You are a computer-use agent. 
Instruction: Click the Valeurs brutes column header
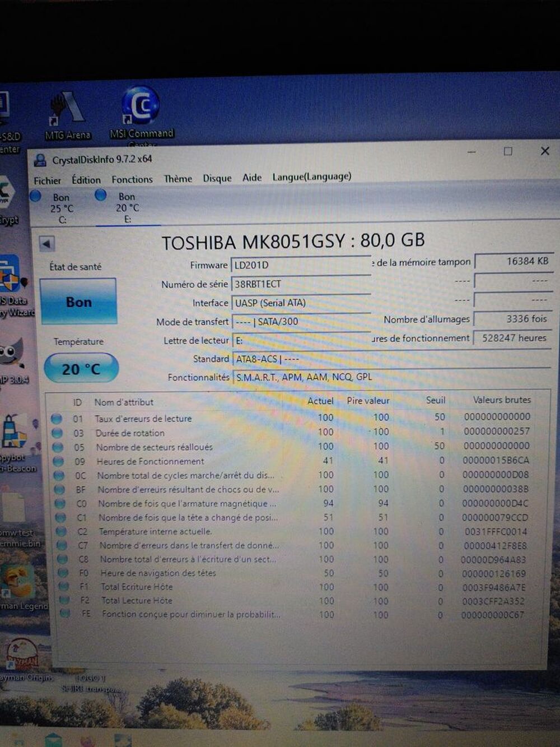[502, 400]
